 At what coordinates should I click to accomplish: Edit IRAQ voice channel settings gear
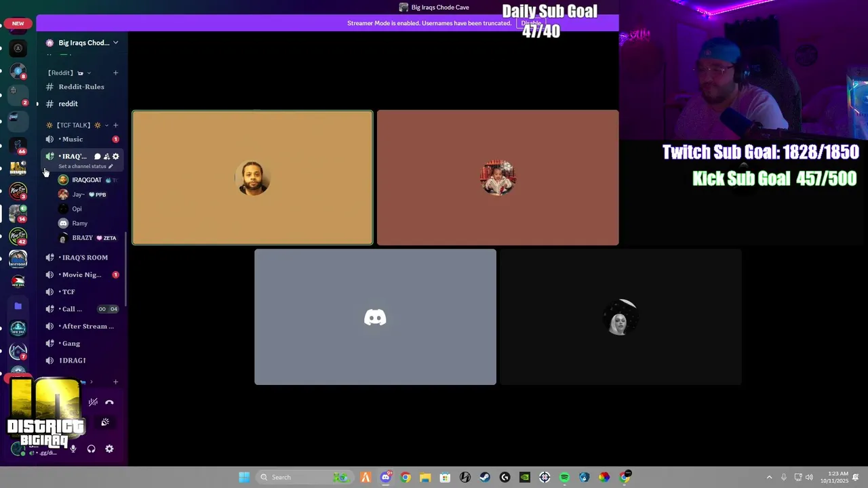(115, 157)
